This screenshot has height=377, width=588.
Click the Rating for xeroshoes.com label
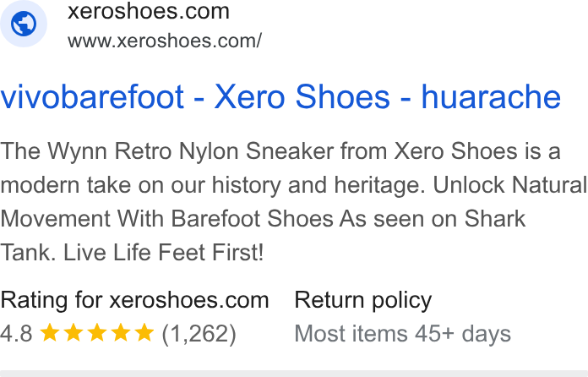(x=134, y=300)
